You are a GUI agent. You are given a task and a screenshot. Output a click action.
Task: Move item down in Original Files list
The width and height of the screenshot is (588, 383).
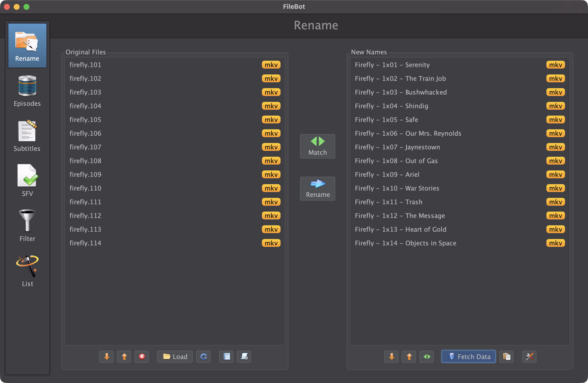pyautogui.click(x=106, y=357)
